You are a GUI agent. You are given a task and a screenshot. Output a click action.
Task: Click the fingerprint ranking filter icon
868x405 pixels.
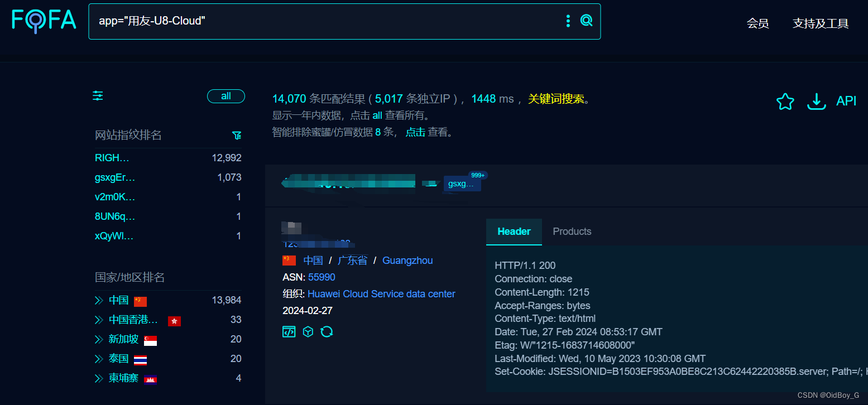pyautogui.click(x=237, y=136)
